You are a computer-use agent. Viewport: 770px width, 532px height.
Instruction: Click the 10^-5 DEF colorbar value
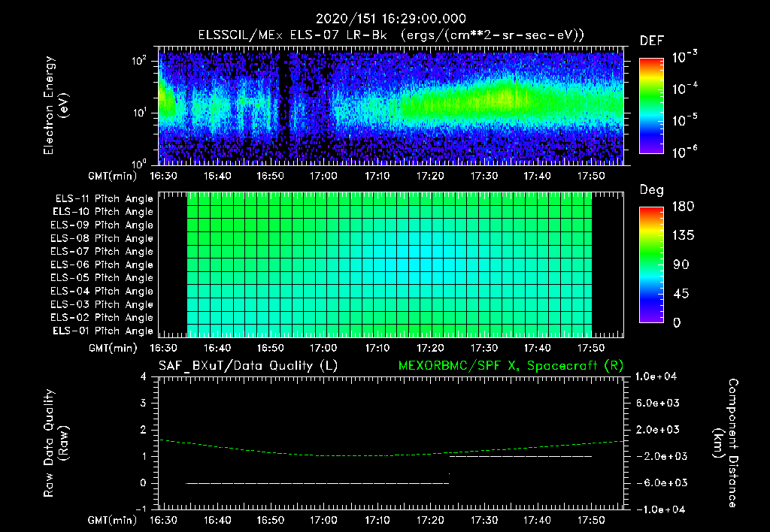click(684, 120)
